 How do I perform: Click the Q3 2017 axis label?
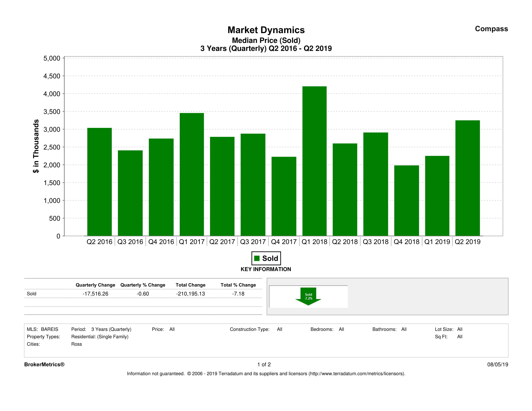pyautogui.click(x=253, y=242)
